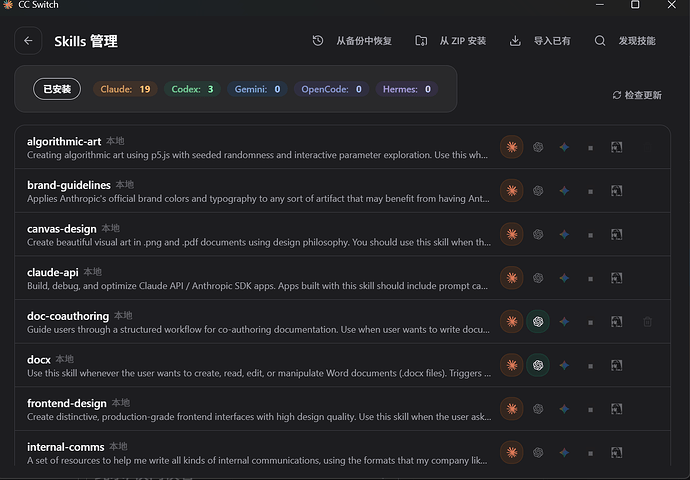Enable Hermes for brand-guidelines skill

click(617, 191)
